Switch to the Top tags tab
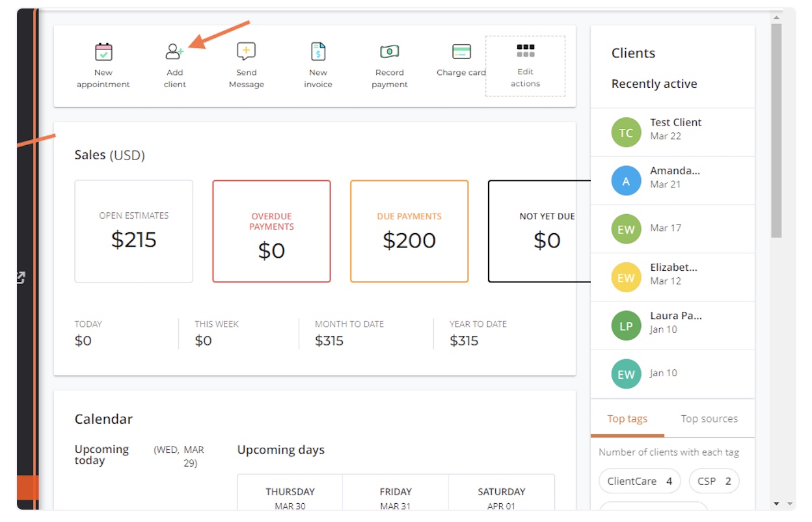The width and height of the screenshot is (812, 522). coord(627,419)
